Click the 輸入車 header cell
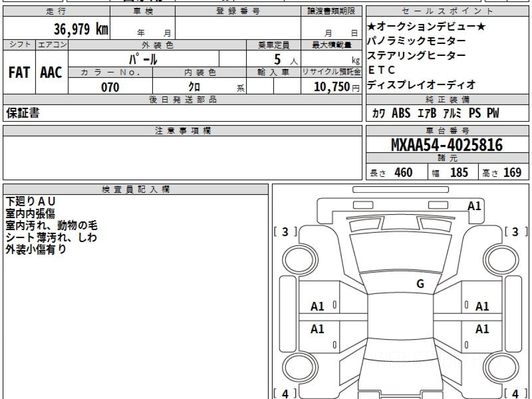Viewport: 532px width, 399px height. 274,72
